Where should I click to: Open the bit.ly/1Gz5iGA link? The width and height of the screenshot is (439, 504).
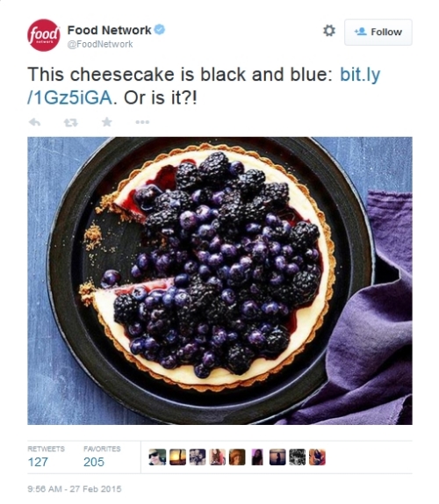coord(204,86)
